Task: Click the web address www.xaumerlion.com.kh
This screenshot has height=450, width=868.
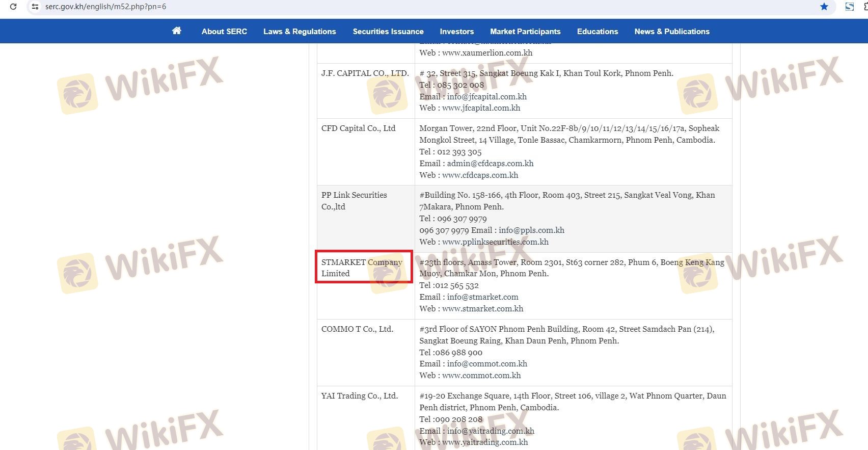Action: tap(487, 53)
